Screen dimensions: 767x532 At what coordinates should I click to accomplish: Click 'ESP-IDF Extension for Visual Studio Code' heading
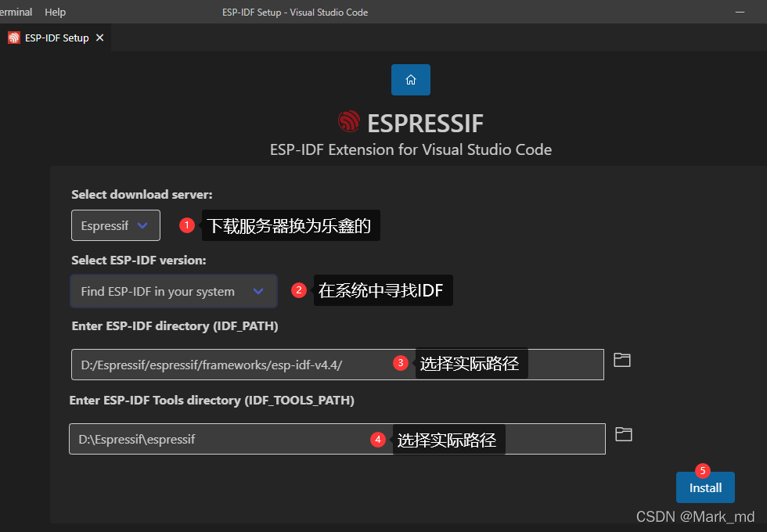pyautogui.click(x=411, y=149)
